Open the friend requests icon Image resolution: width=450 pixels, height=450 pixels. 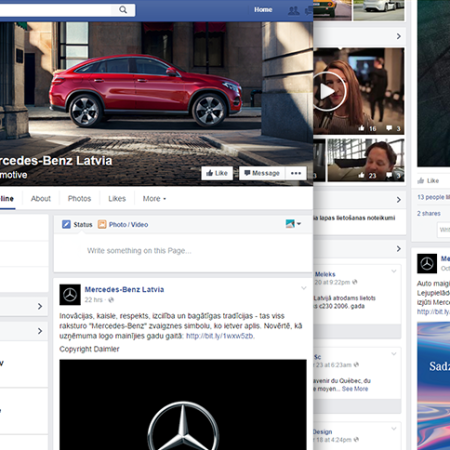[293, 10]
